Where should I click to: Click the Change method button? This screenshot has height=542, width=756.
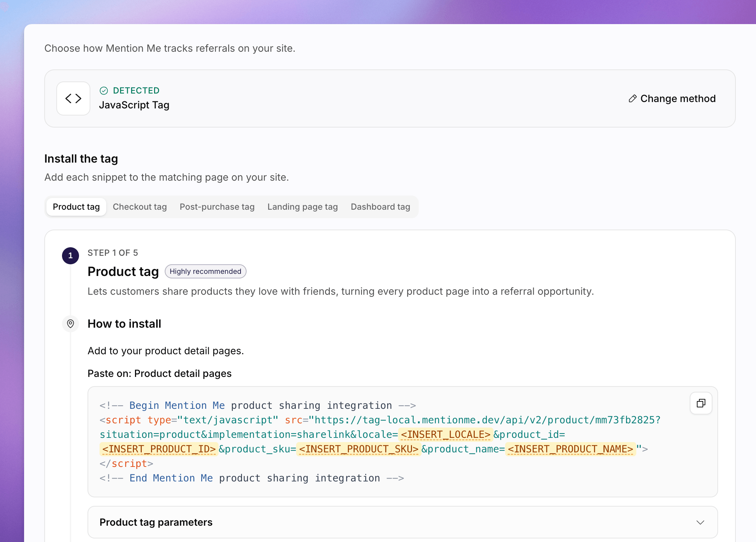point(672,98)
